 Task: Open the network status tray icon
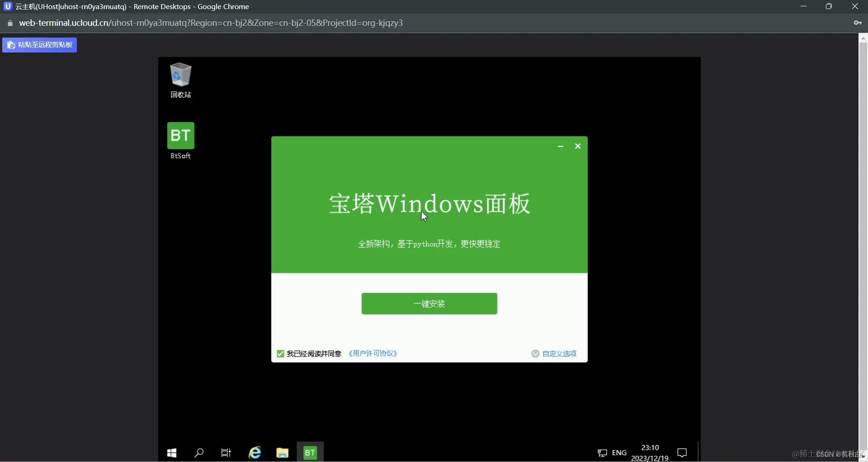pyautogui.click(x=602, y=453)
